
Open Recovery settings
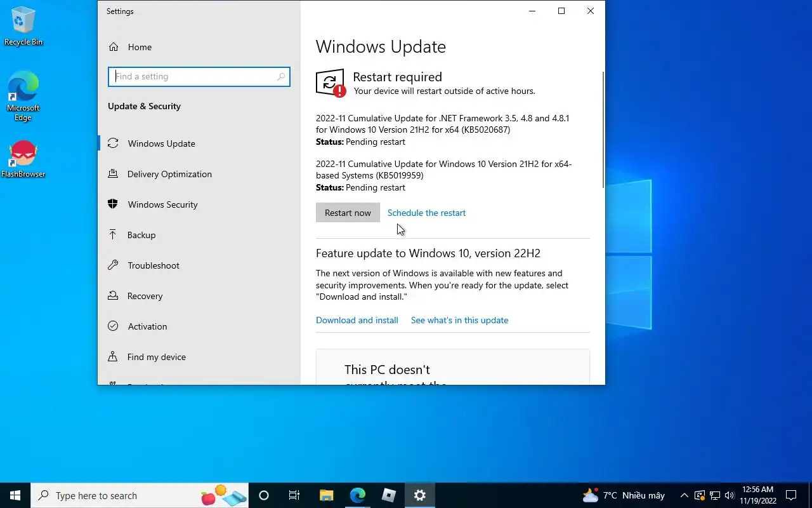coord(145,296)
